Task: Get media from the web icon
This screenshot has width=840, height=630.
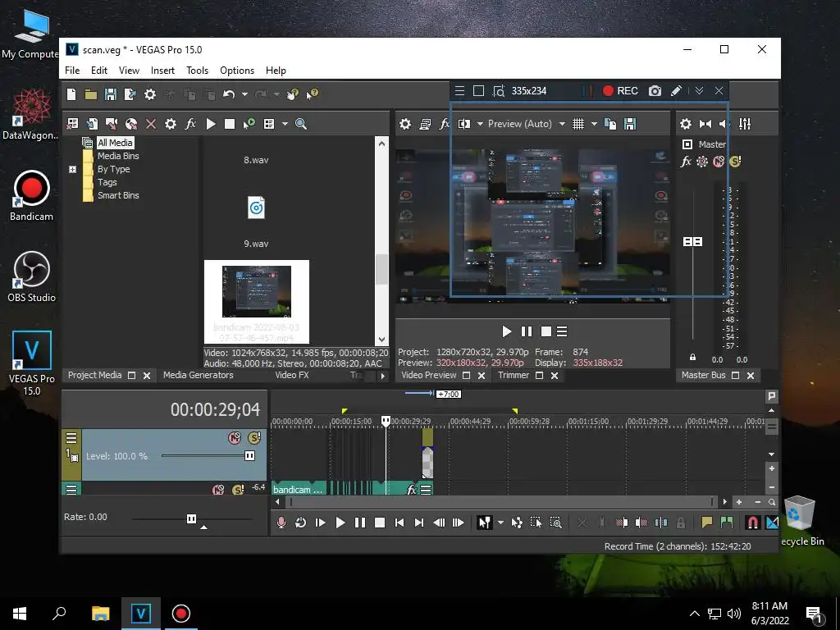Action: pyautogui.click(x=131, y=125)
